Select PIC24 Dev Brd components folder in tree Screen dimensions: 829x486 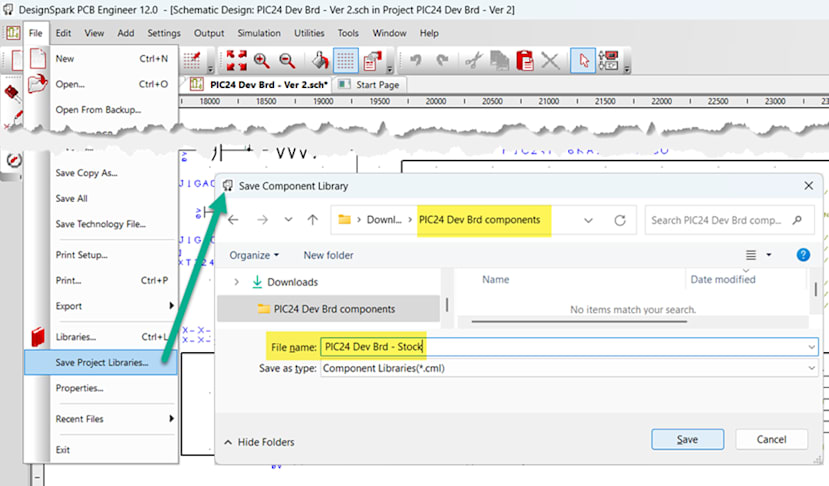tap(328, 309)
